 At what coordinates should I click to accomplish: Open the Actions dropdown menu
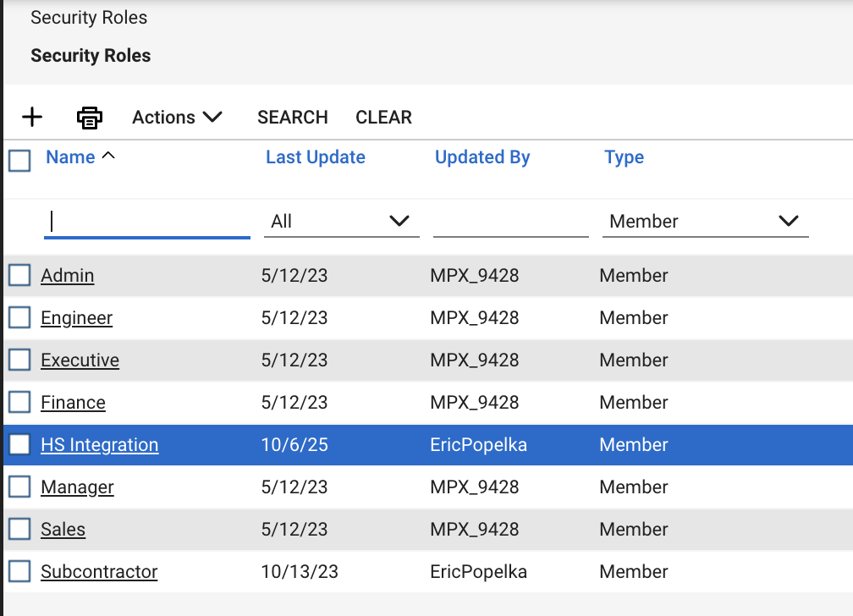click(177, 118)
